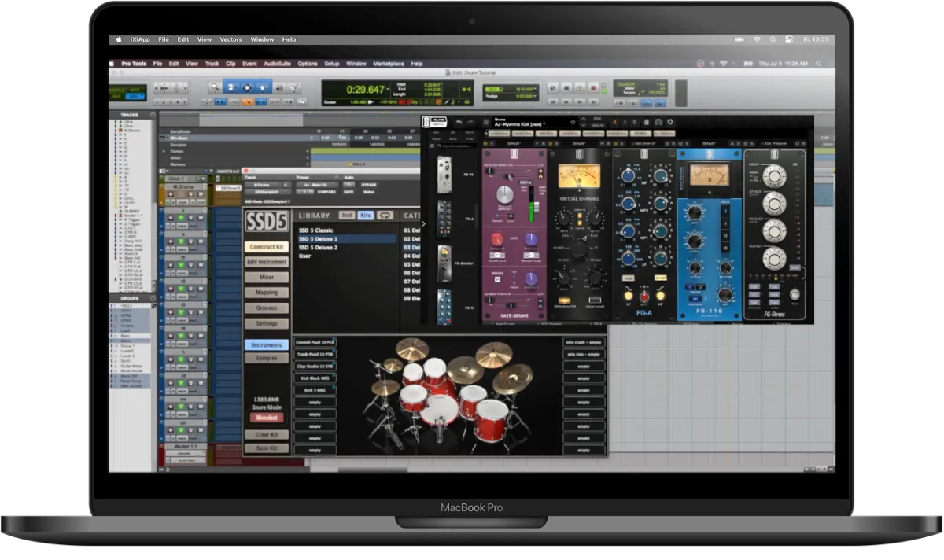Switch to the Kits tab in SSD5 library
The width and height of the screenshot is (944, 560).
pyautogui.click(x=366, y=215)
